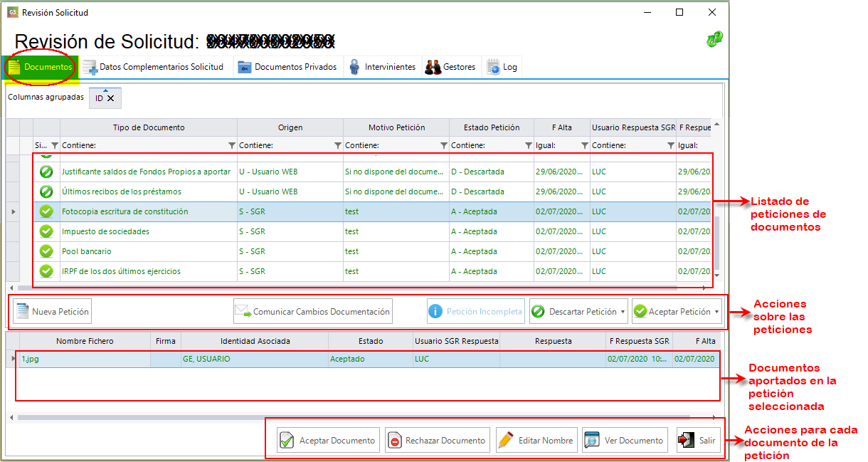The width and height of the screenshot is (868, 462).
Task: Select 'Pool bancario' row
Action: tap(373, 251)
